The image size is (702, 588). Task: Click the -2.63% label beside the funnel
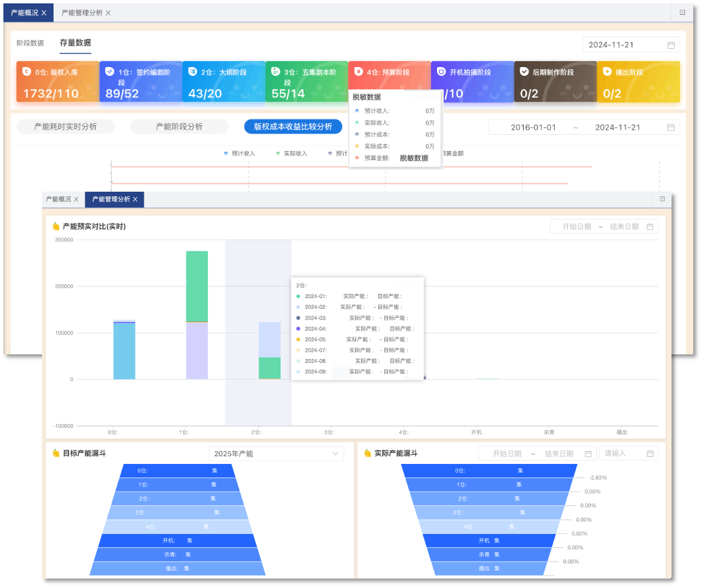pyautogui.click(x=598, y=478)
